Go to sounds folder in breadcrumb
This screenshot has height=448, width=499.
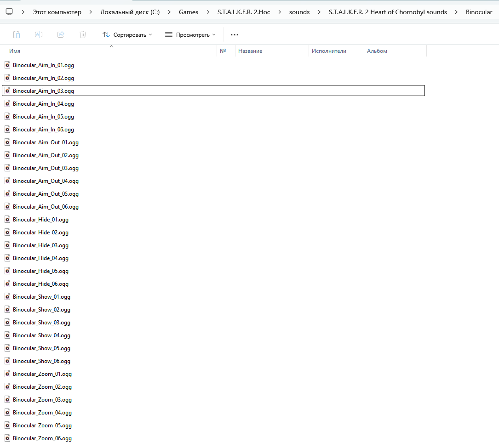coord(299,12)
